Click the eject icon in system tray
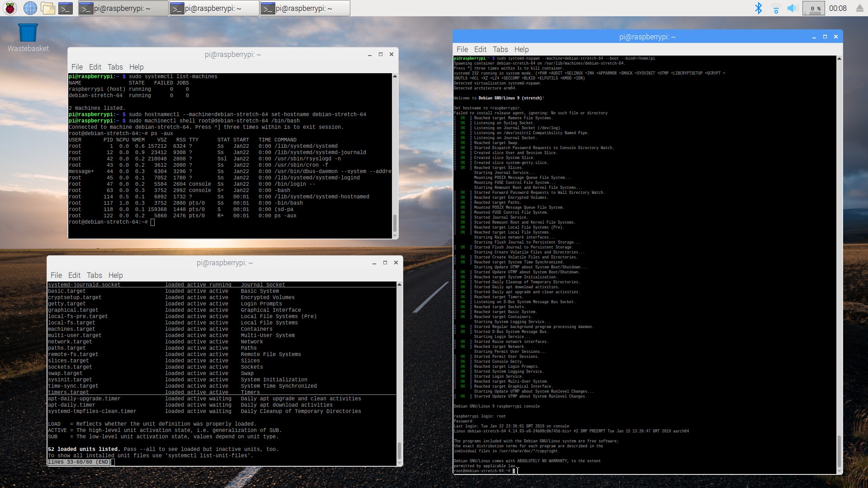 [859, 8]
